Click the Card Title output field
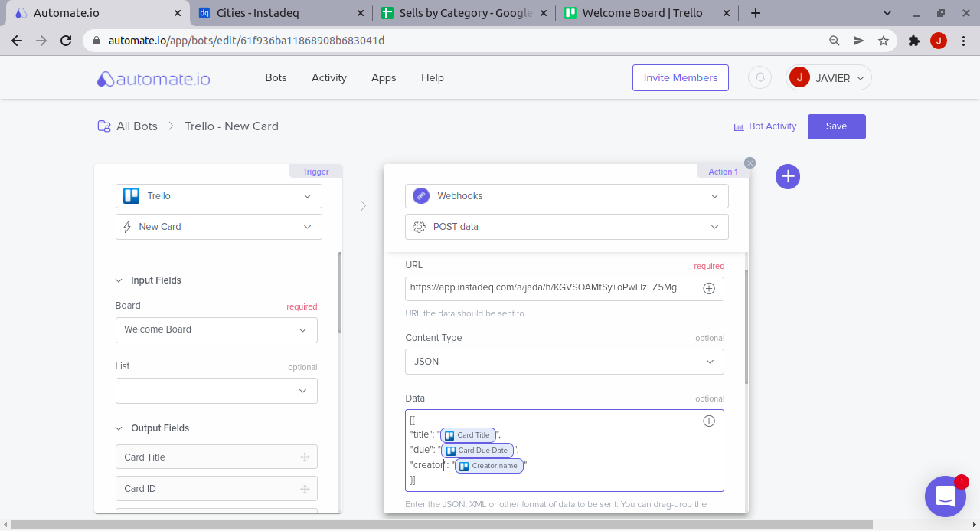 (x=217, y=457)
